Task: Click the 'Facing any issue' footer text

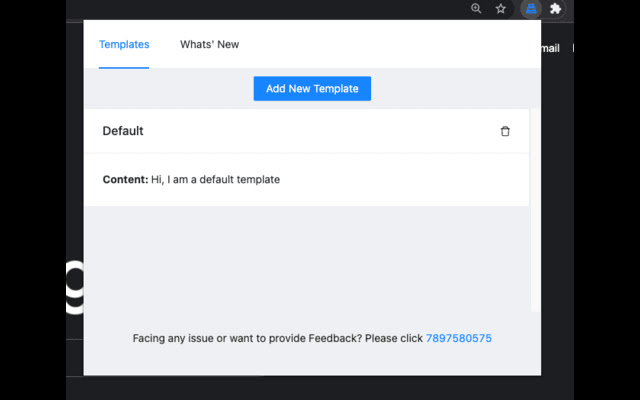Action: click(x=277, y=339)
